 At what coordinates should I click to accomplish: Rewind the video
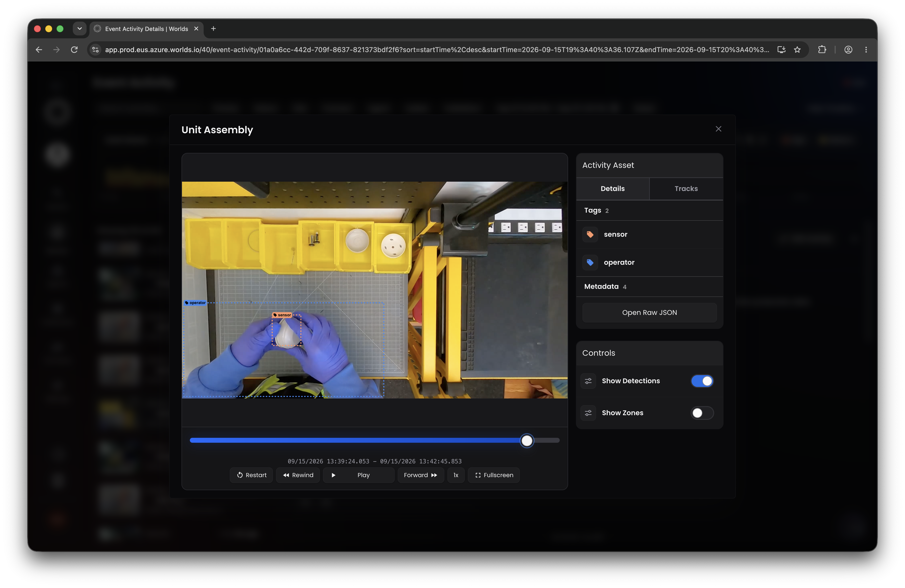(298, 475)
